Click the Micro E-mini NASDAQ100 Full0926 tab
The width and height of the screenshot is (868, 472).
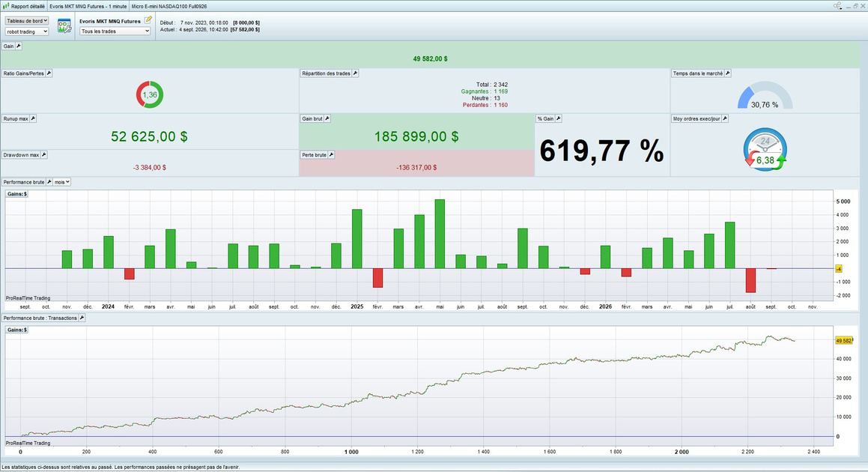tap(169, 6)
